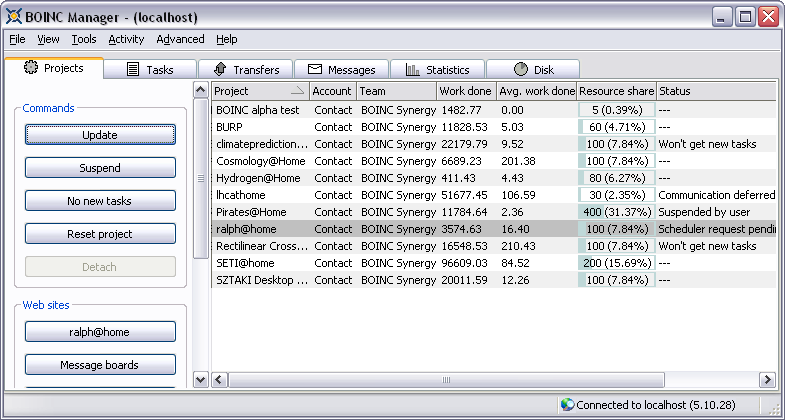
Task: Switch to the Disk tab label
Action: click(544, 70)
